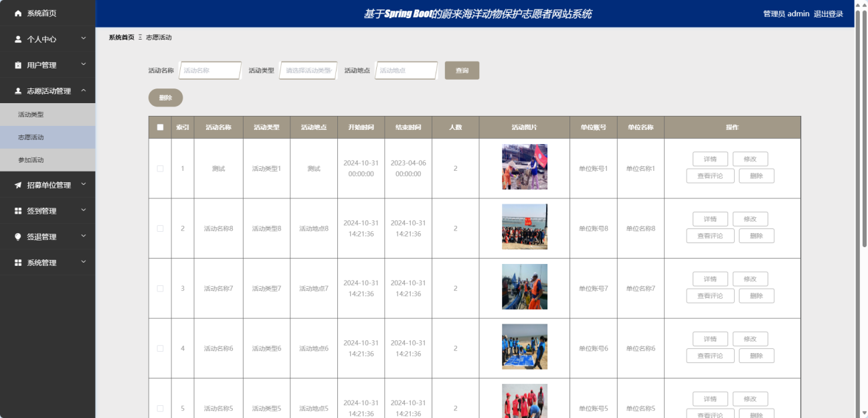Click the 开始时间 column header

[x=361, y=127]
